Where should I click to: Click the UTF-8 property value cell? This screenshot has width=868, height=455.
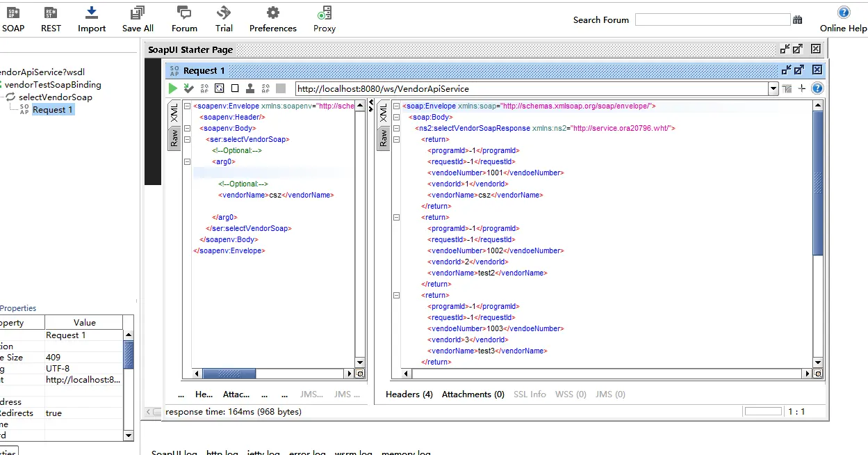coord(84,369)
